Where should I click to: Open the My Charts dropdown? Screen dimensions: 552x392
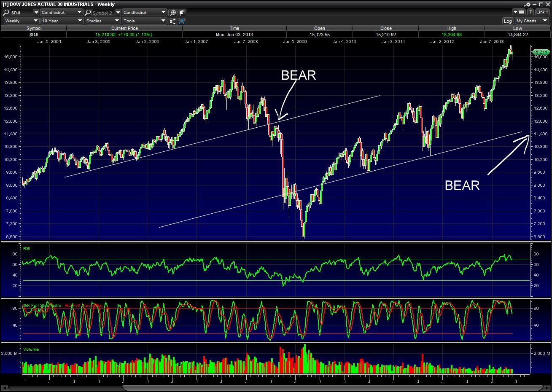click(x=532, y=21)
